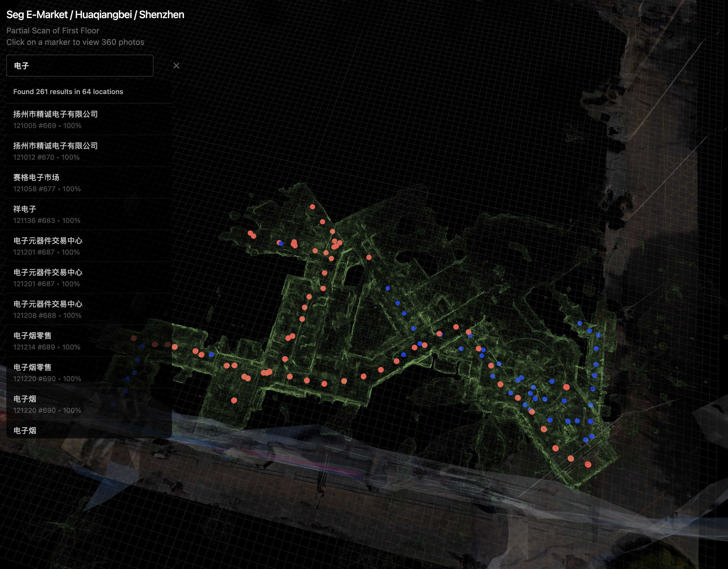Click the uppermost blue marker in the far-right column

(x=580, y=323)
